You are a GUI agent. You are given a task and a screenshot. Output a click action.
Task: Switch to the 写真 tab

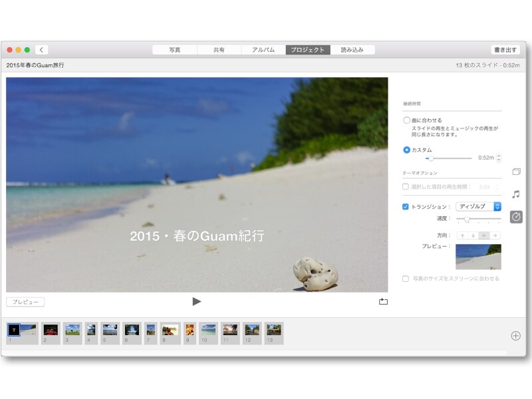point(175,50)
